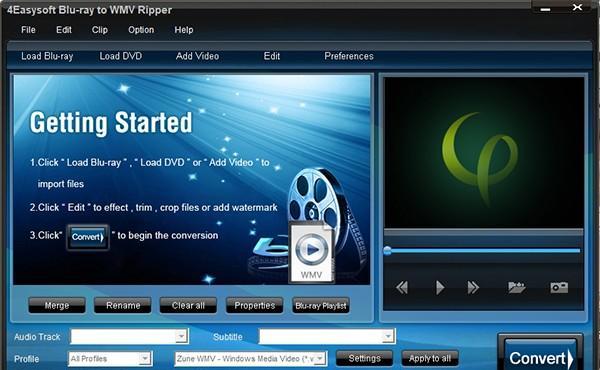Viewport: 600px width, 370px height.
Task: Click the small Convert sample in Getting Started
Action: point(88,237)
